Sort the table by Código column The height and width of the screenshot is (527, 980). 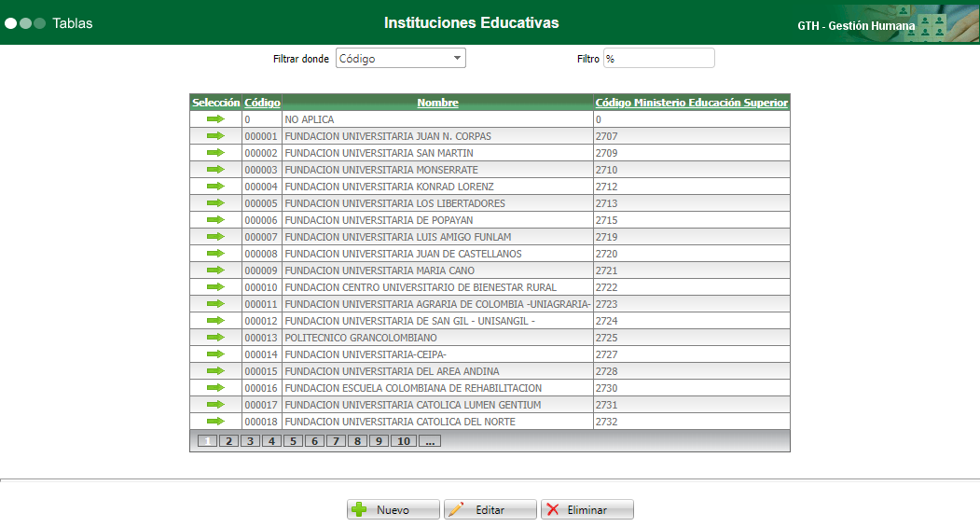coord(262,103)
